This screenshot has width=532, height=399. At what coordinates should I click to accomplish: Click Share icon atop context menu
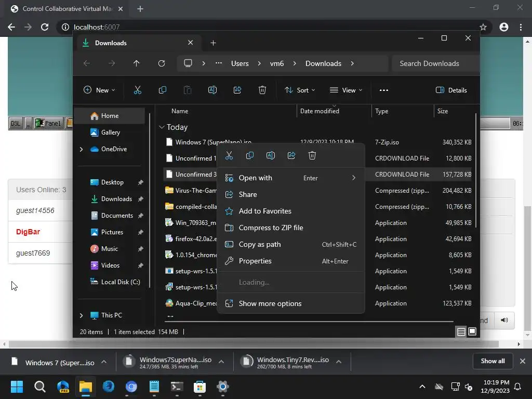(x=291, y=156)
